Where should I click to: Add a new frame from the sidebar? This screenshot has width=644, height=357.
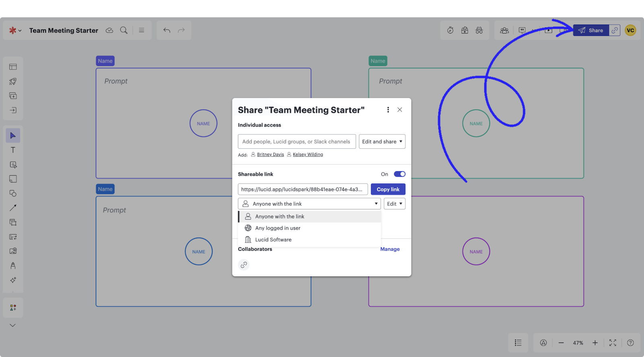coord(13,96)
